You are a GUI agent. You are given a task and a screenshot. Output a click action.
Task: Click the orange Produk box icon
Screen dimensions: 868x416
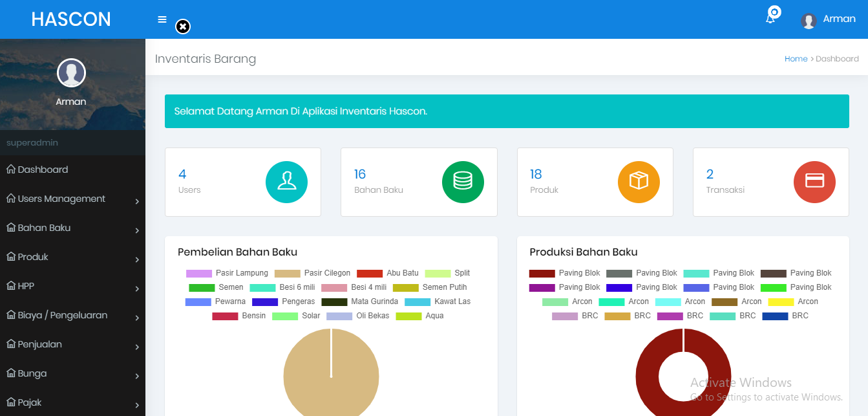point(639,182)
